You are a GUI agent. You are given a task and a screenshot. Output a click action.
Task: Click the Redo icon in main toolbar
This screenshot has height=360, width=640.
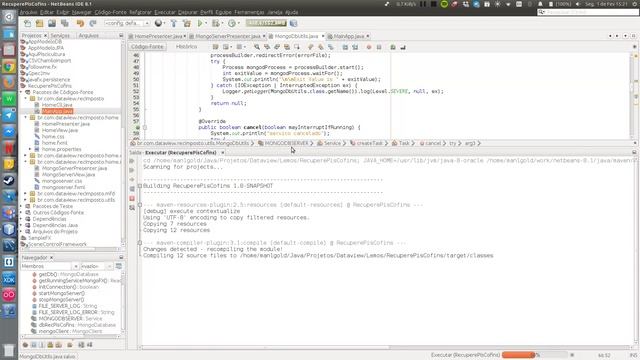[93, 24]
